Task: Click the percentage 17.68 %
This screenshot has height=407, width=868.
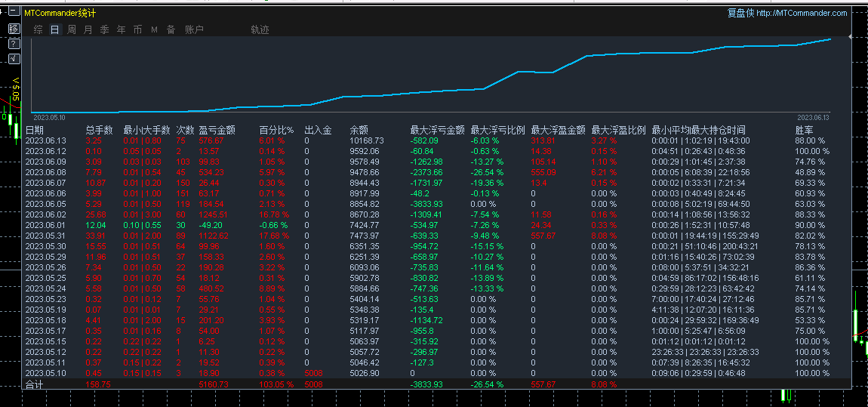Action: [x=275, y=236]
